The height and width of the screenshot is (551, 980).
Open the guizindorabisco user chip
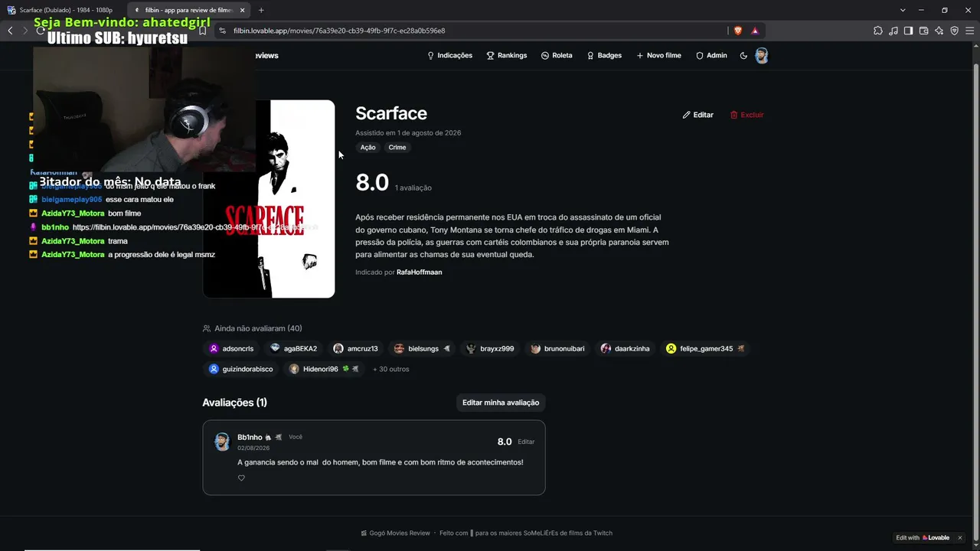point(241,369)
